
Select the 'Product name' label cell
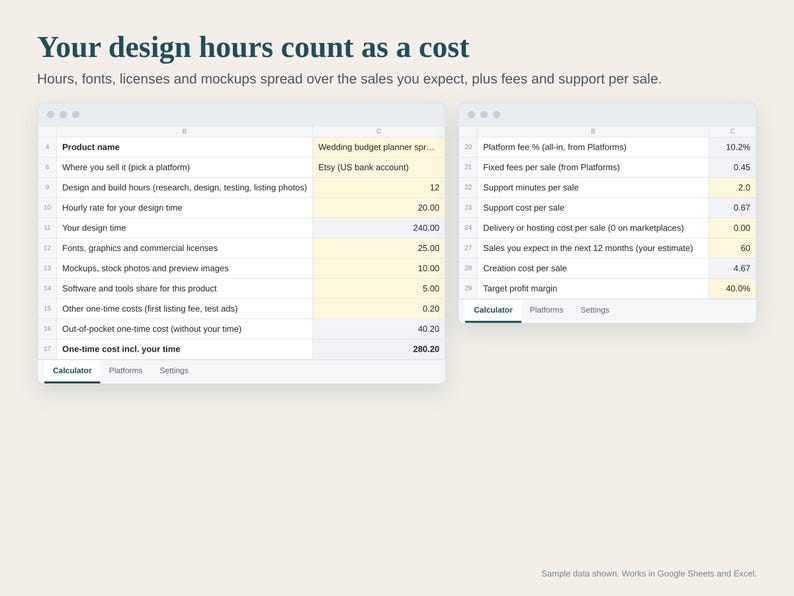click(184, 147)
